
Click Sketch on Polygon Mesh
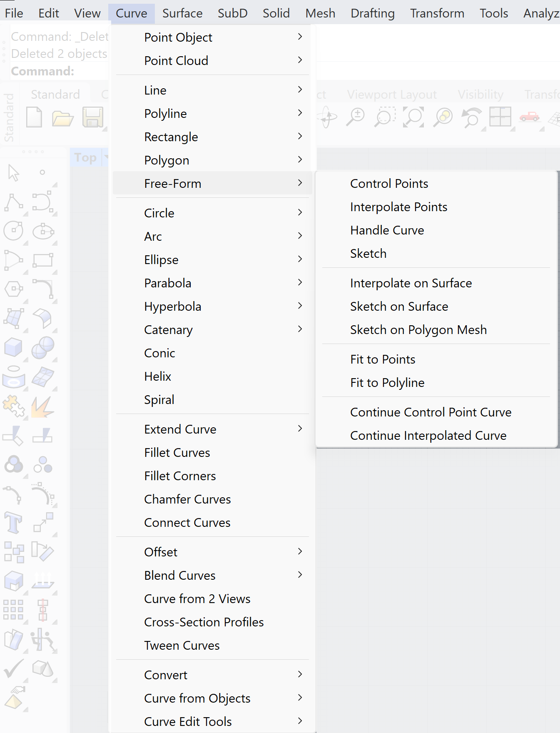tap(418, 329)
